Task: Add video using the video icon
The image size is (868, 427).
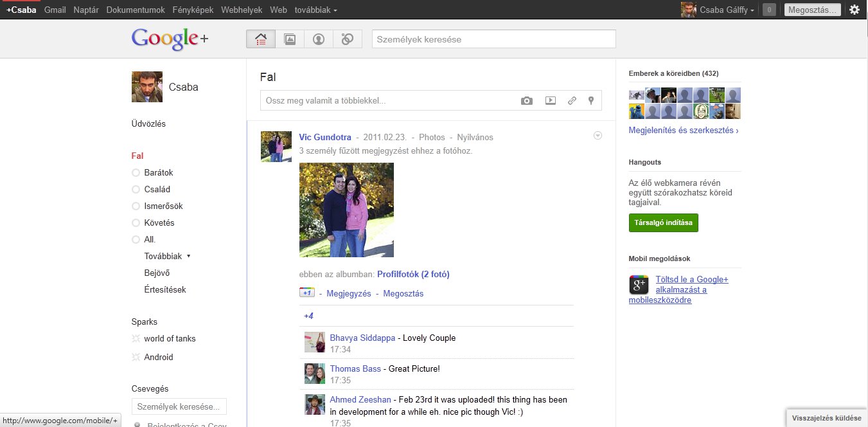Action: pyautogui.click(x=550, y=101)
